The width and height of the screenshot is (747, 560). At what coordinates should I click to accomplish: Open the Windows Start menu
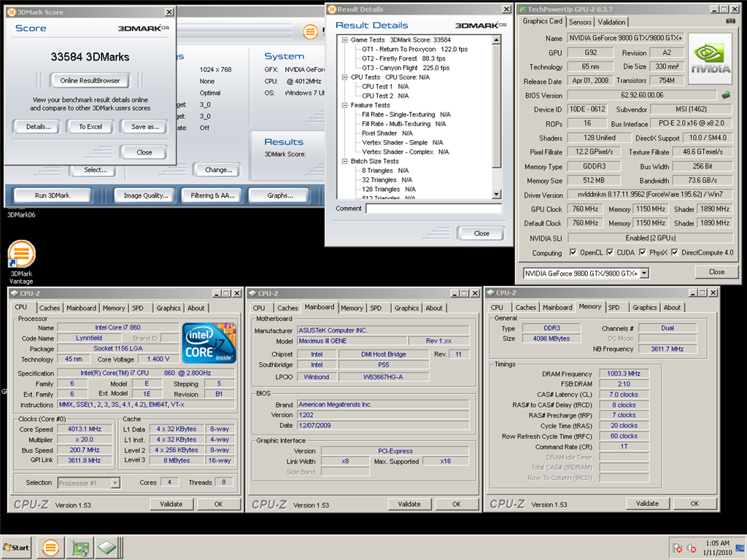16,547
